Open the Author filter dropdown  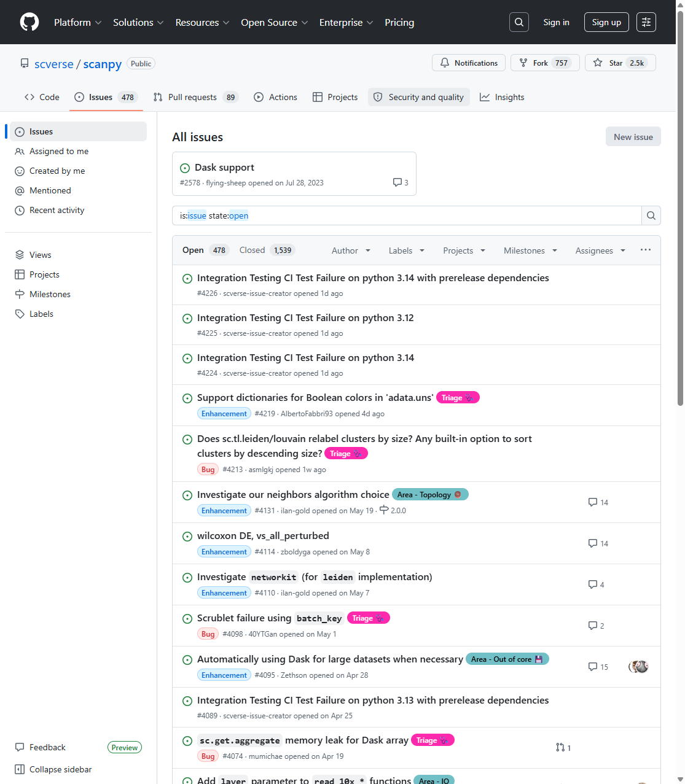click(351, 250)
